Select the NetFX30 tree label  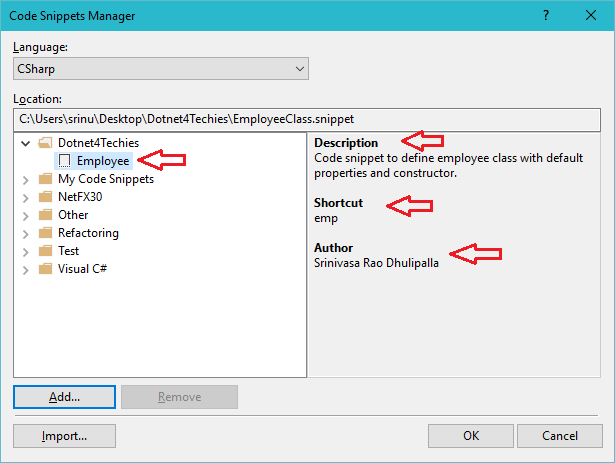point(80,197)
